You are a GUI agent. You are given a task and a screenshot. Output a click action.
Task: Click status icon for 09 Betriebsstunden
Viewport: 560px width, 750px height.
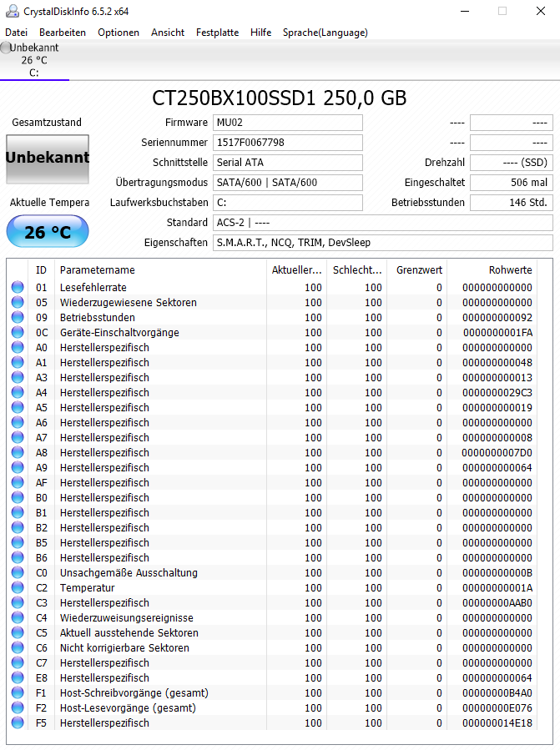pyautogui.click(x=18, y=317)
